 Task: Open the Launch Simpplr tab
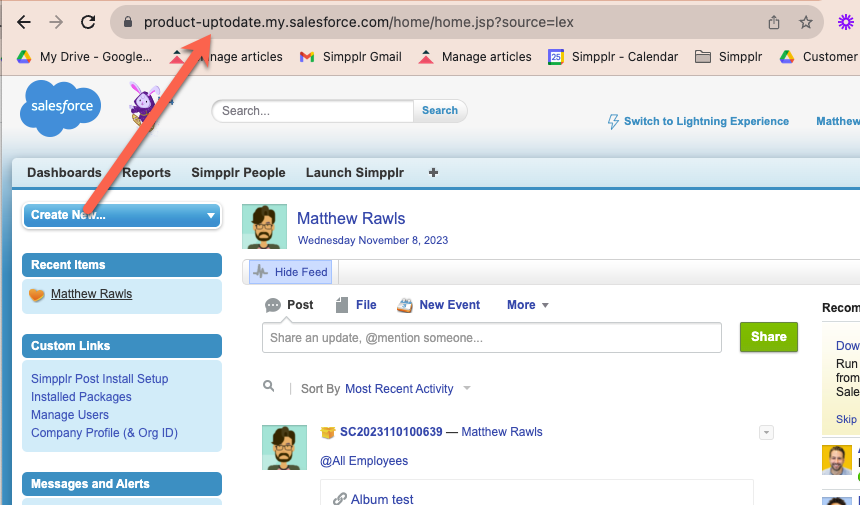pos(355,173)
